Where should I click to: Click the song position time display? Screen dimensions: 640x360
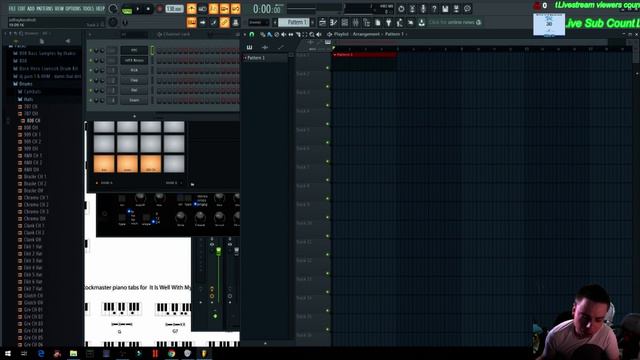(x=267, y=9)
